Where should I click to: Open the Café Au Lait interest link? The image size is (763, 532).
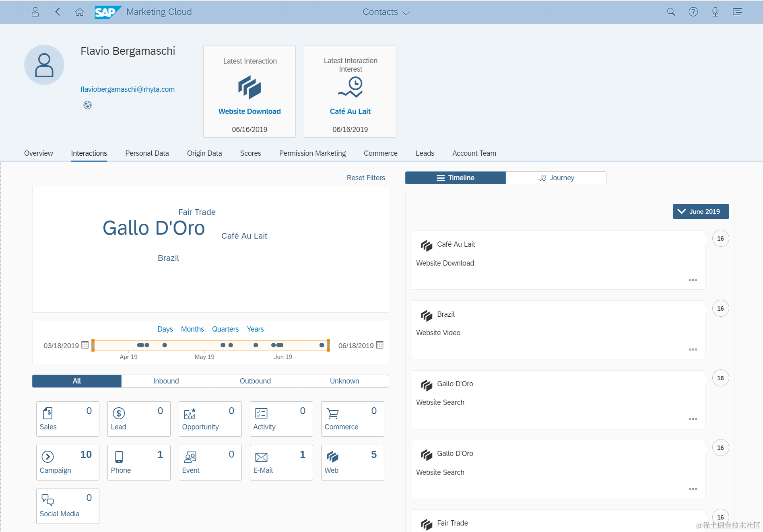350,111
